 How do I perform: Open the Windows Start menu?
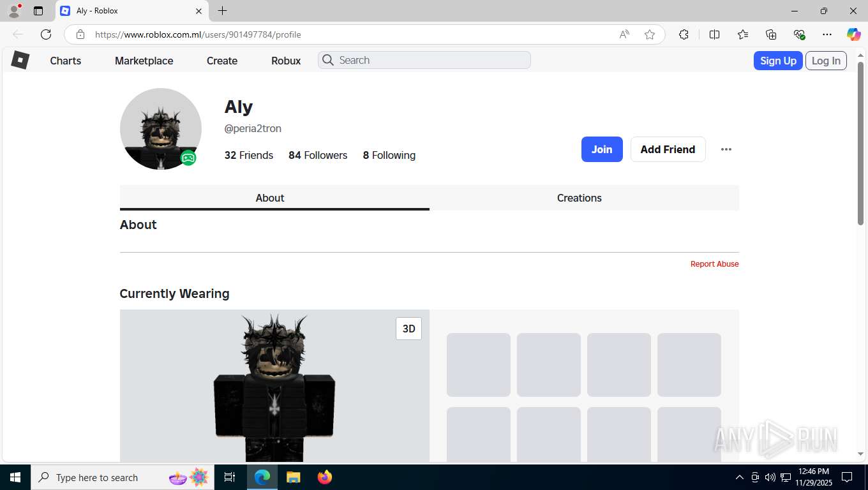(x=15, y=477)
